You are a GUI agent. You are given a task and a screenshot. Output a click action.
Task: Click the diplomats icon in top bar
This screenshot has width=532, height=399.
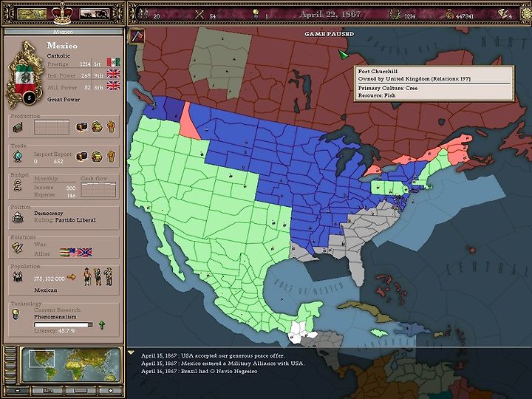coord(503,14)
